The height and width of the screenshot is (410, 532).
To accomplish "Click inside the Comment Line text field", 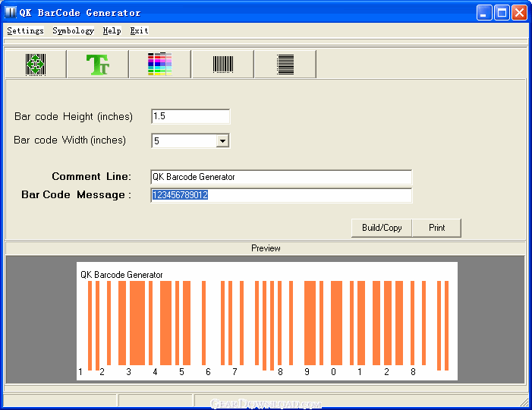I will 282,177.
